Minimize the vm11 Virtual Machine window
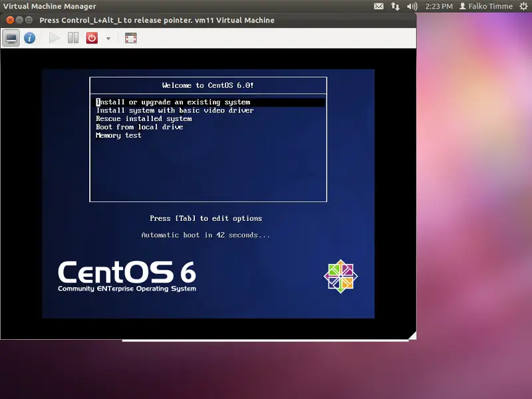532x399 pixels. tap(19, 20)
